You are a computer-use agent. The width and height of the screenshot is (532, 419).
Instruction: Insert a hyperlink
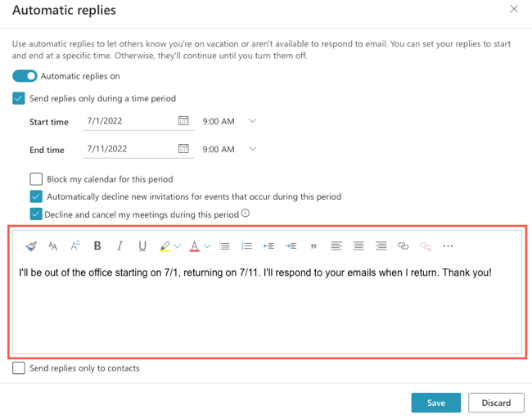point(403,246)
